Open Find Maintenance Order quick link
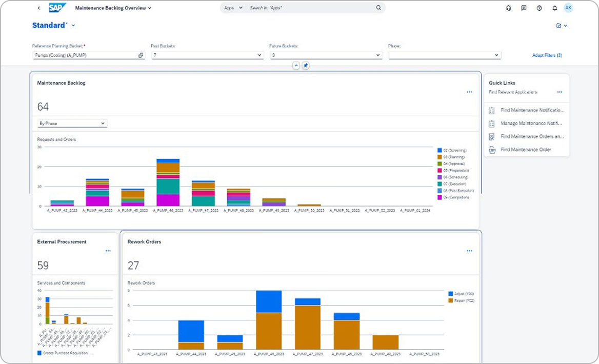The height and width of the screenshot is (364, 599). [x=526, y=150]
